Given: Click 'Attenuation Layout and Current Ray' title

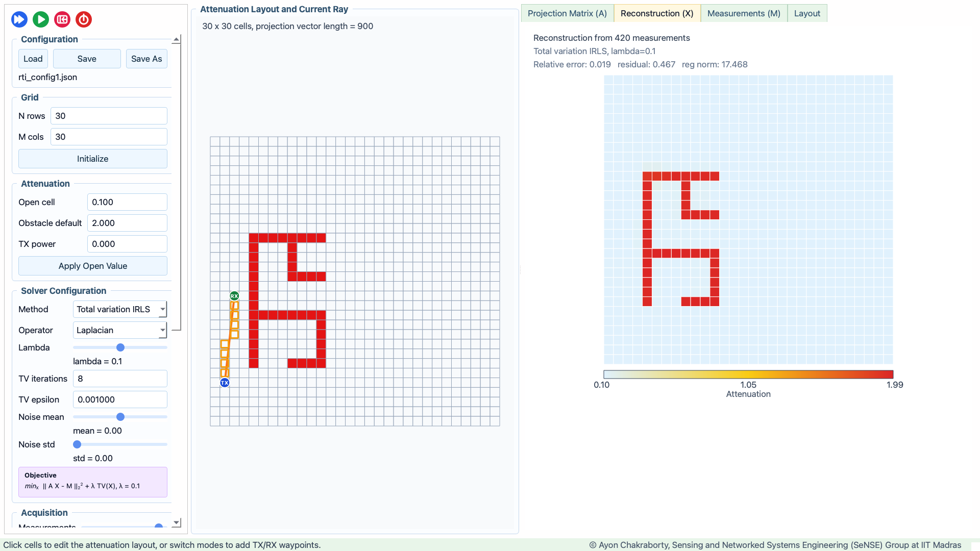Looking at the screenshot, I should point(274,9).
